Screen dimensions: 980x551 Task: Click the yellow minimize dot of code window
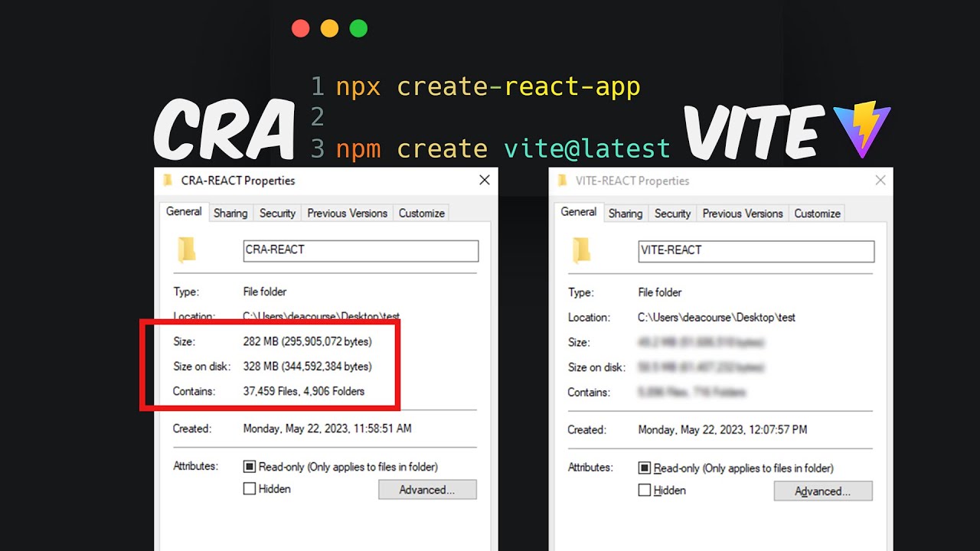pyautogui.click(x=329, y=29)
